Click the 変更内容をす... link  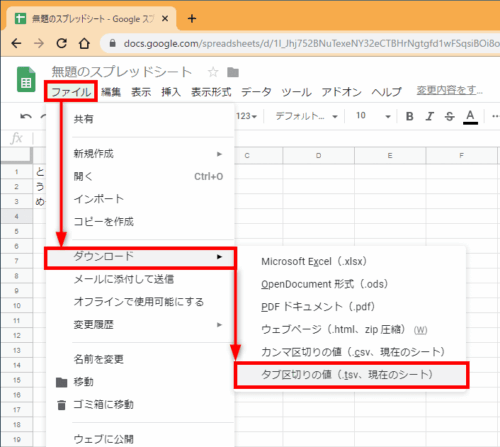[x=449, y=90]
